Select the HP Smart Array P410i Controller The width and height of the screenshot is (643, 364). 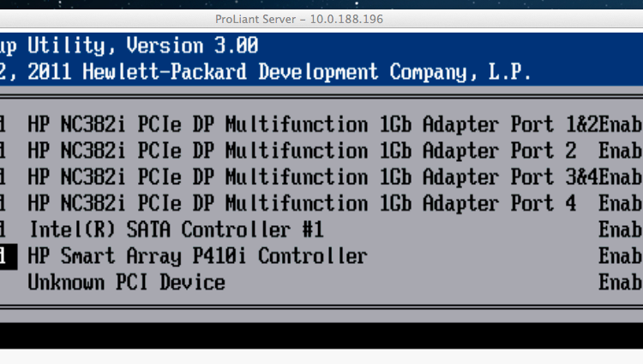click(x=197, y=256)
